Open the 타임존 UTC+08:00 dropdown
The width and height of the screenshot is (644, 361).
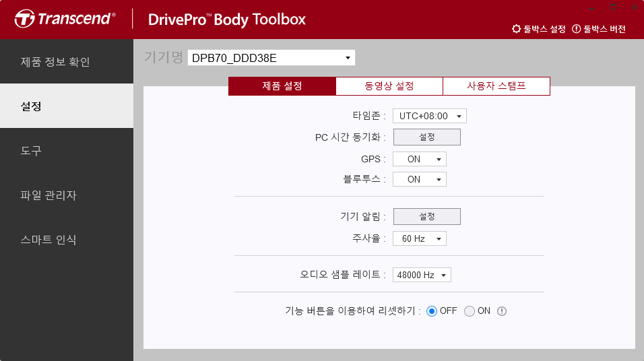click(x=430, y=116)
